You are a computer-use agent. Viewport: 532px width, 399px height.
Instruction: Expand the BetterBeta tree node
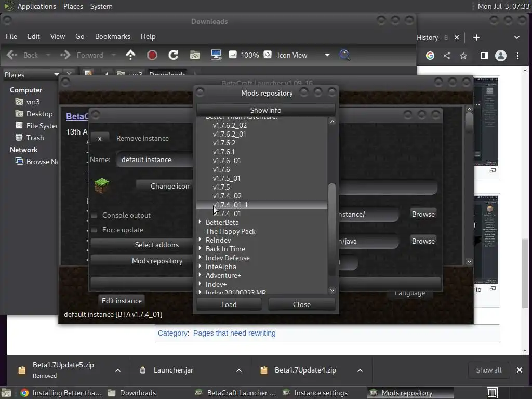tap(200, 222)
